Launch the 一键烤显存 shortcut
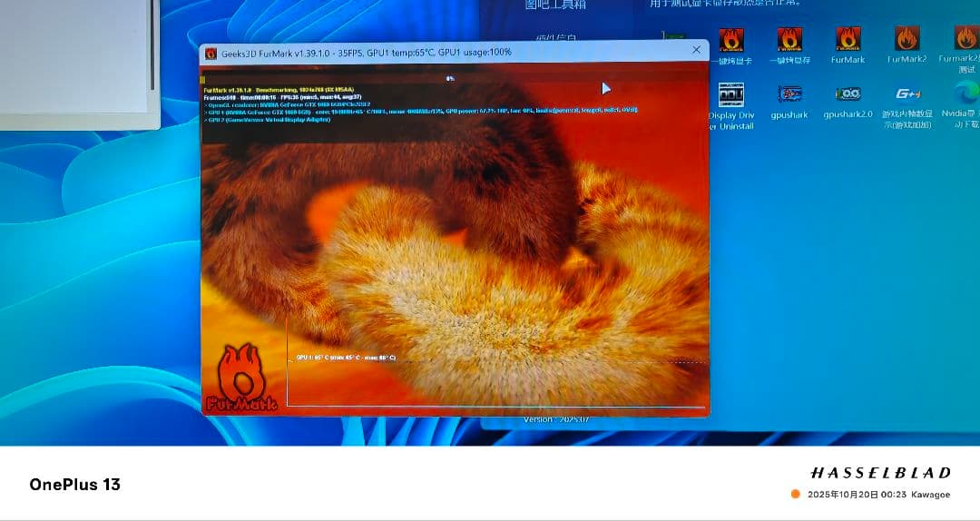The height and width of the screenshot is (521, 980). coord(789,41)
